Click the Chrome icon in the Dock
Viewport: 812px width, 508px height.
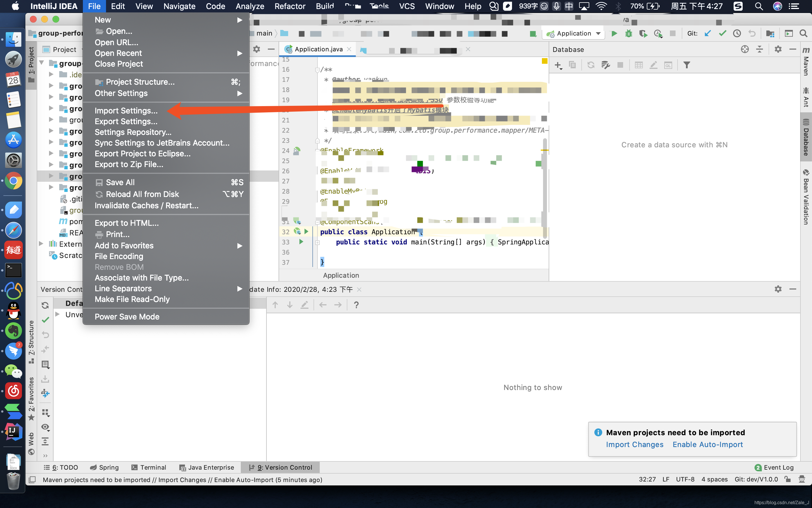pos(14,181)
